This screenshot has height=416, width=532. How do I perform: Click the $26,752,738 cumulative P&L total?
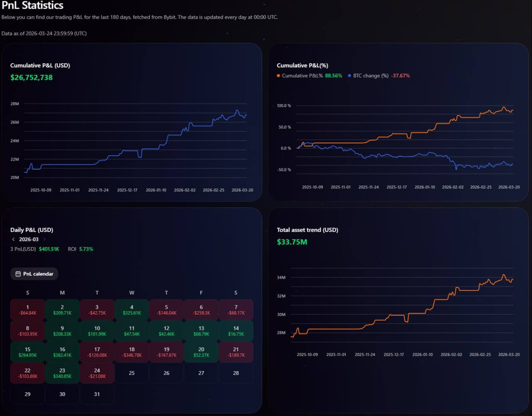click(32, 77)
